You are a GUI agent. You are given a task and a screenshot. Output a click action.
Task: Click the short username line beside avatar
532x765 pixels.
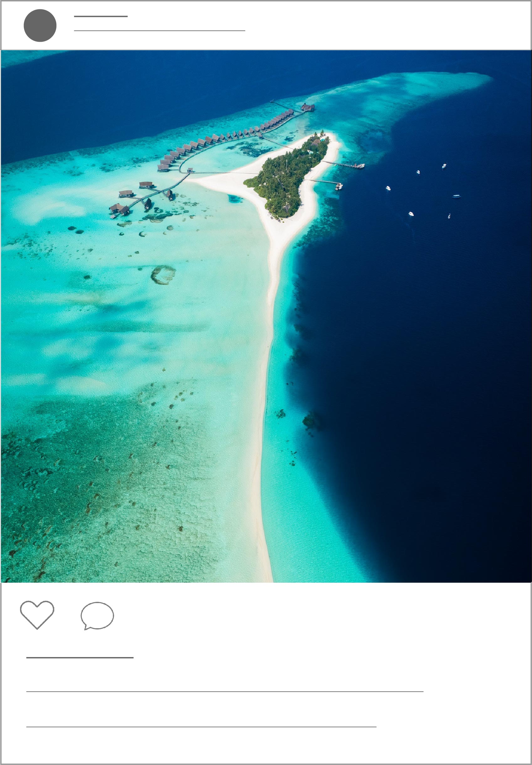[101, 16]
